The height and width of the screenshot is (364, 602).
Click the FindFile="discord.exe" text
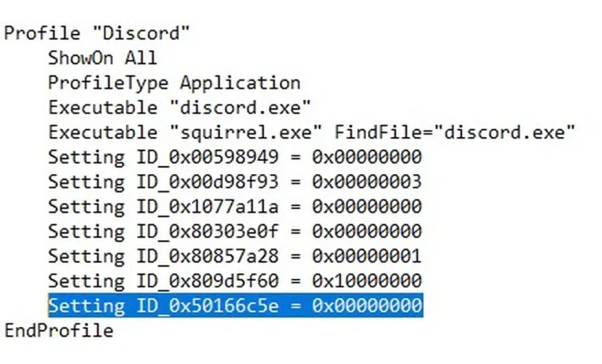456,132
